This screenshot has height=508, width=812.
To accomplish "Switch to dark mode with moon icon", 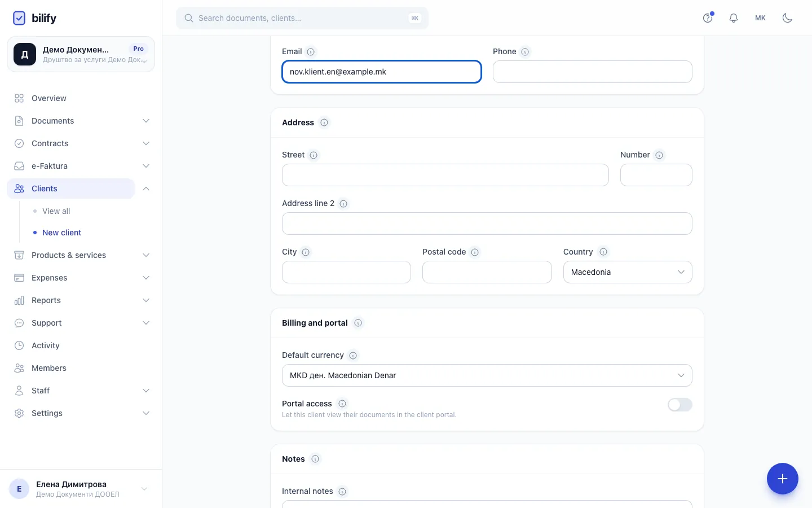I will [x=788, y=18].
